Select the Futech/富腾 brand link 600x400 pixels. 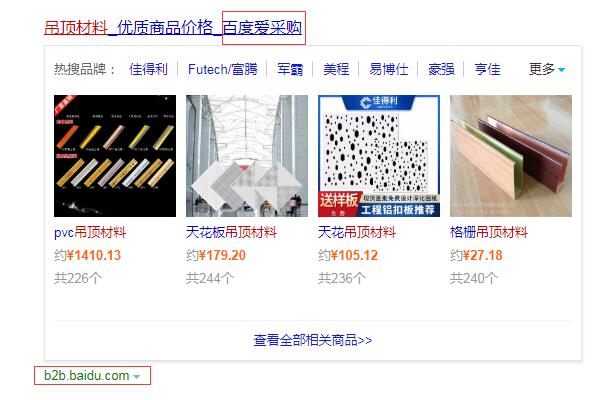[x=223, y=69]
